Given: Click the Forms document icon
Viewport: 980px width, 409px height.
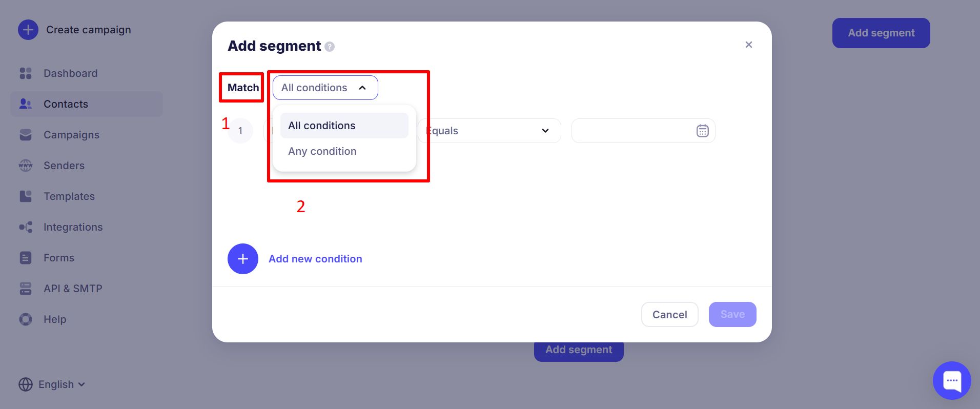Looking at the screenshot, I should (x=26, y=258).
